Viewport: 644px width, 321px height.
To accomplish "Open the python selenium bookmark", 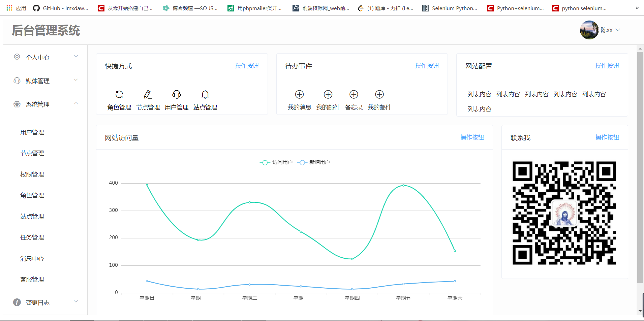I will point(579,8).
